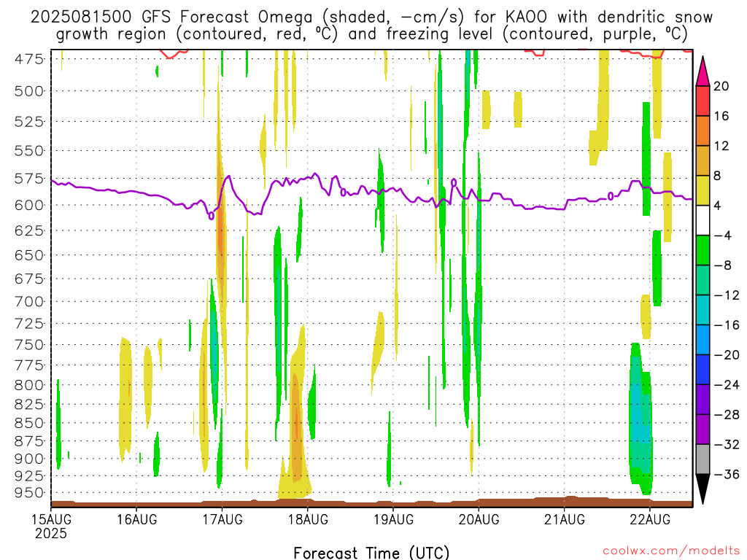Click the 950 pressure level label
Screen dimensions: 747x560
point(29,492)
